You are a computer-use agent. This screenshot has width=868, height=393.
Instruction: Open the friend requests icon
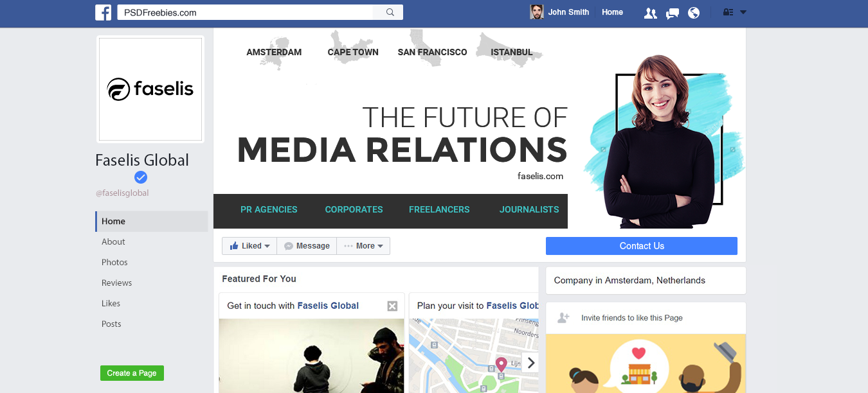(x=651, y=13)
